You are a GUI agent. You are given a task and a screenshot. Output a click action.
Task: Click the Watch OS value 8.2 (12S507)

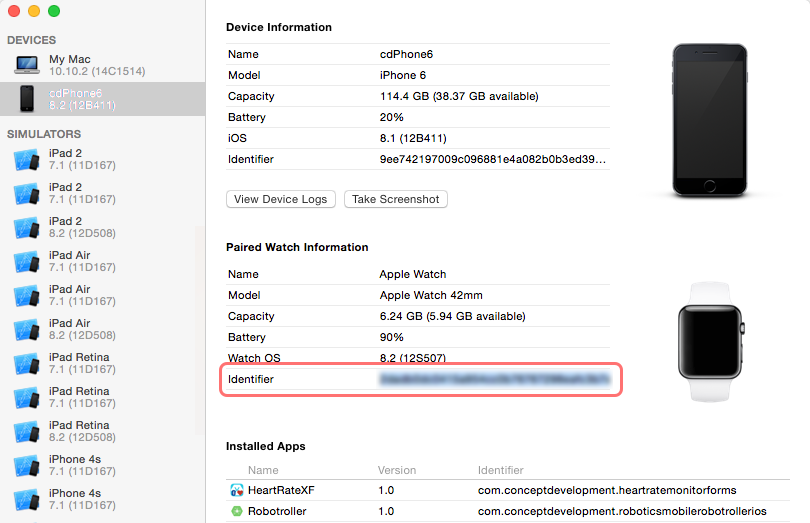click(x=413, y=358)
